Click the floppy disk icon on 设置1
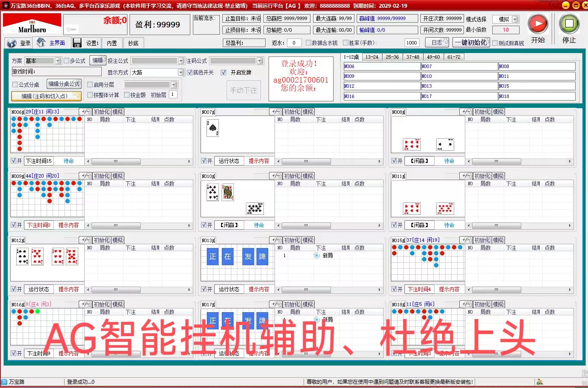Screen dimensions: 588x388 point(77,43)
